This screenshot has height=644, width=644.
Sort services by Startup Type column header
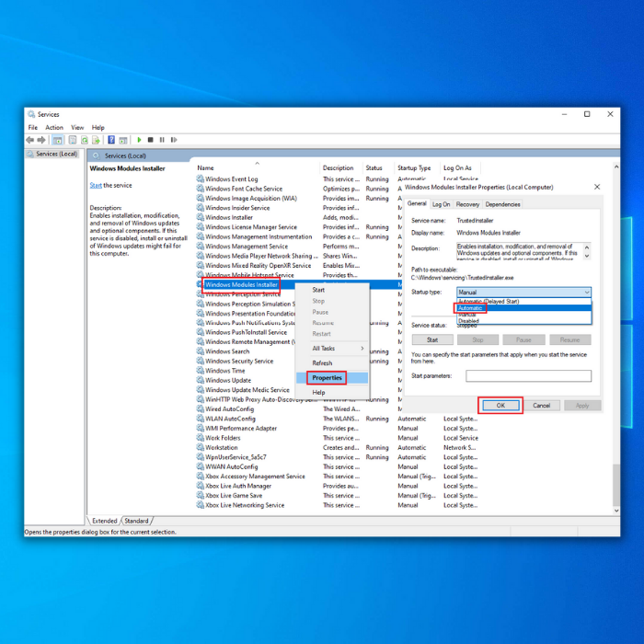(418, 168)
